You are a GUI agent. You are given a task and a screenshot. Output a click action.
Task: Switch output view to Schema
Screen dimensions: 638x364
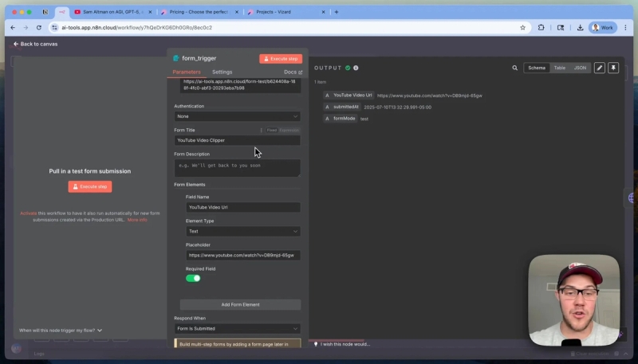(x=537, y=68)
